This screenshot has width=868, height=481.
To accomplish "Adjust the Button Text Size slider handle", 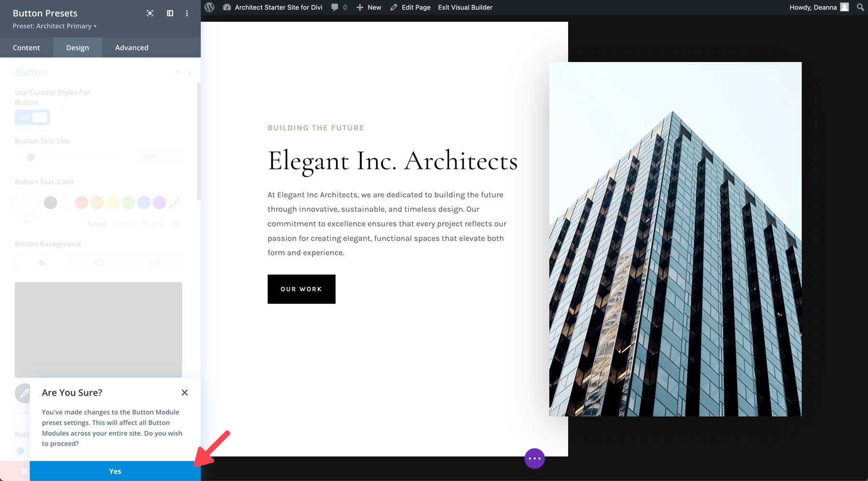I will (x=30, y=157).
